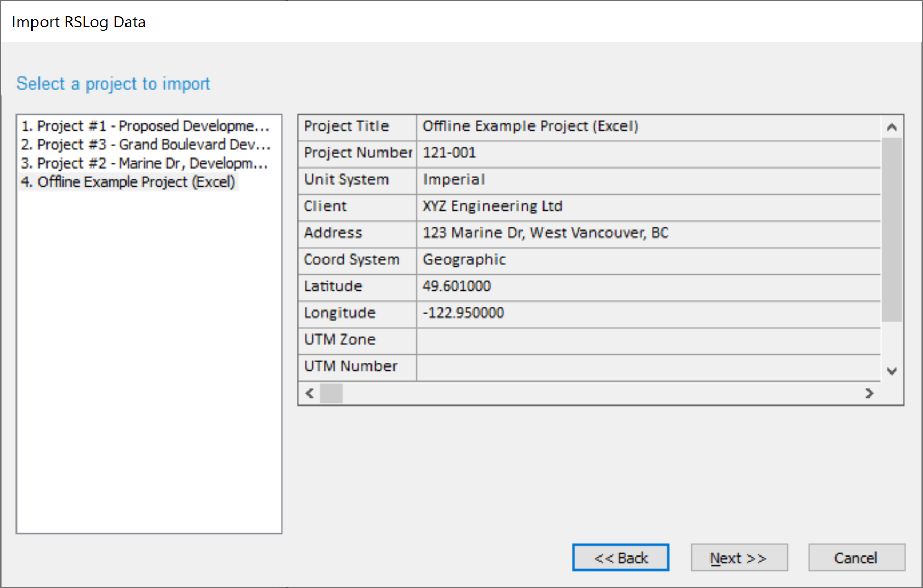Click the Imperial unit system value

pos(649,181)
